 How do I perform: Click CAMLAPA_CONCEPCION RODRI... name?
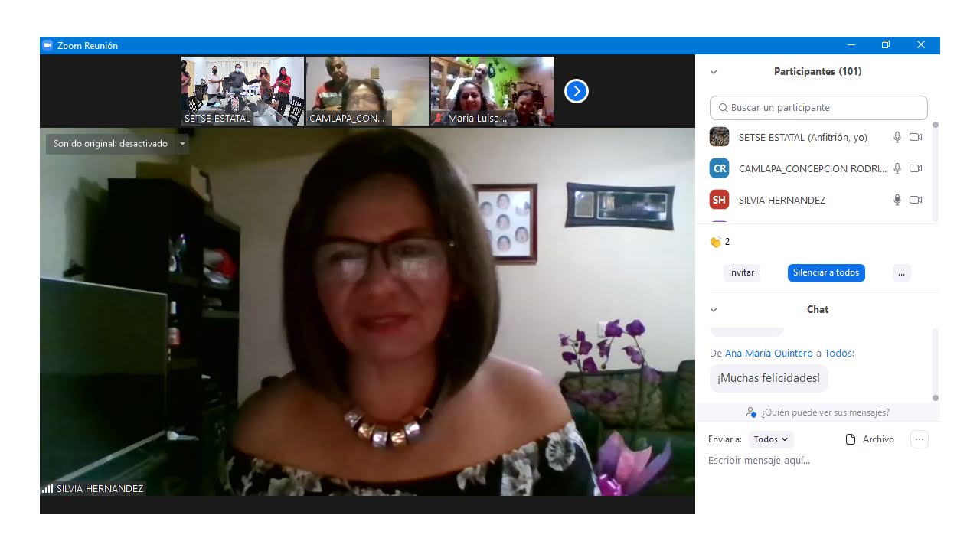[x=812, y=169]
